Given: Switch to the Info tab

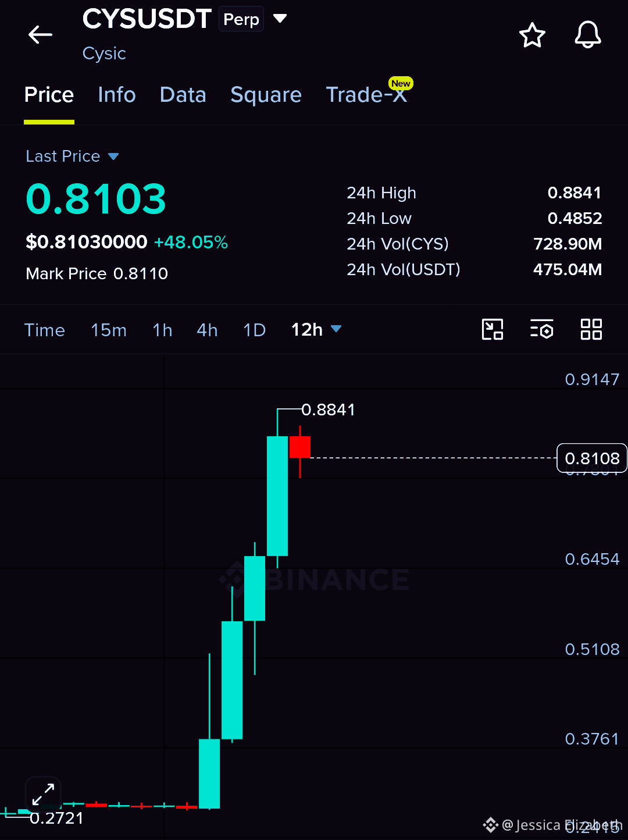Looking at the screenshot, I should [x=117, y=95].
